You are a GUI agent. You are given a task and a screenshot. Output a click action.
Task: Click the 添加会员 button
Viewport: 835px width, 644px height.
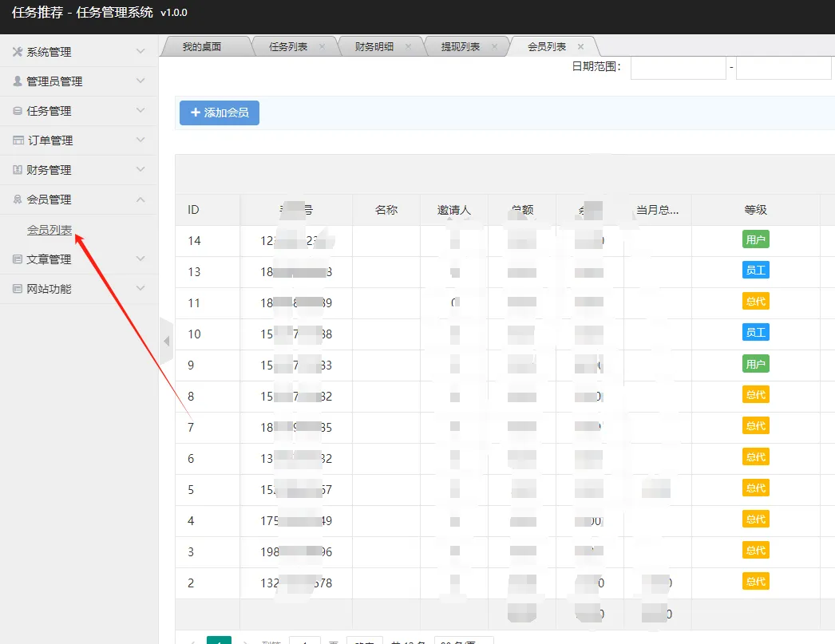(220, 113)
